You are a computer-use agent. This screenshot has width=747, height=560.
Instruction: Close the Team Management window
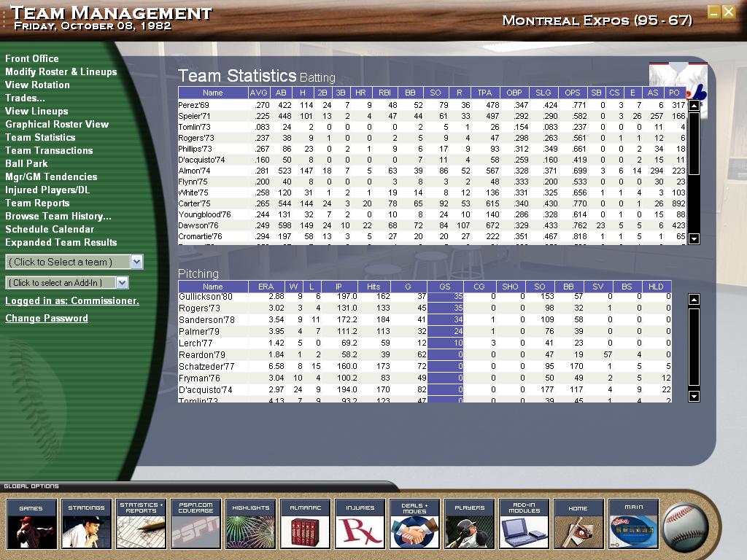[729, 12]
